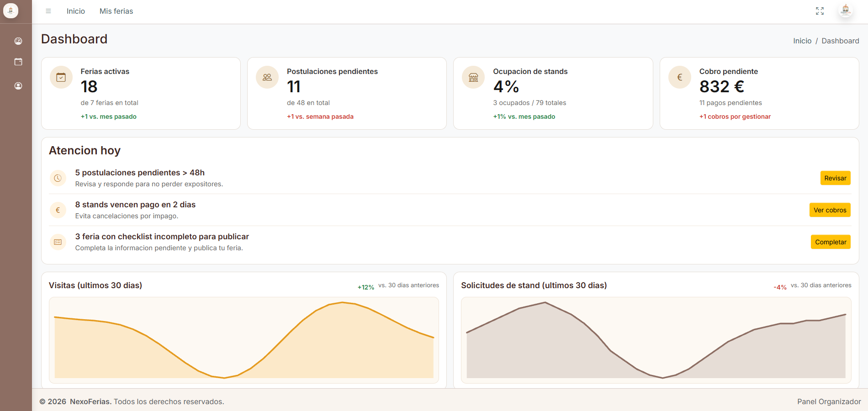Click '+1 vs. semana pasada' text

(320, 116)
